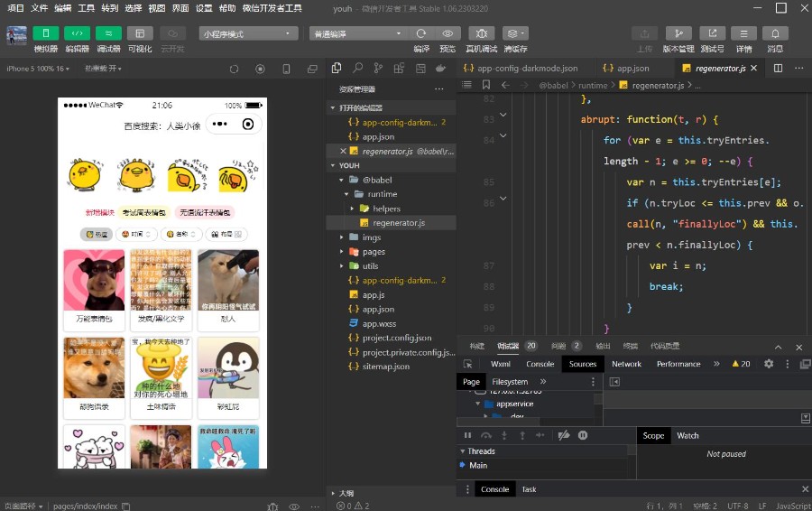
Task: Toggle the Editor panel button
Action: tap(78, 33)
